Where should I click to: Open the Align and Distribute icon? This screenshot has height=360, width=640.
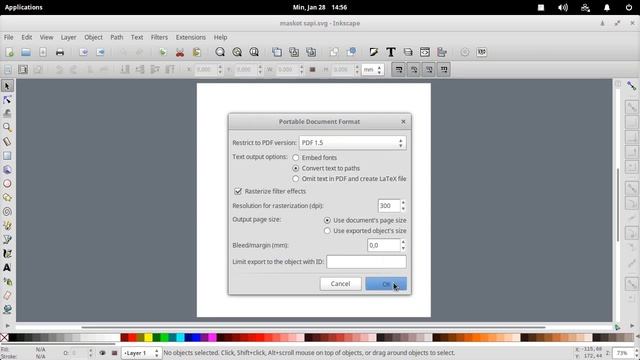click(442, 52)
